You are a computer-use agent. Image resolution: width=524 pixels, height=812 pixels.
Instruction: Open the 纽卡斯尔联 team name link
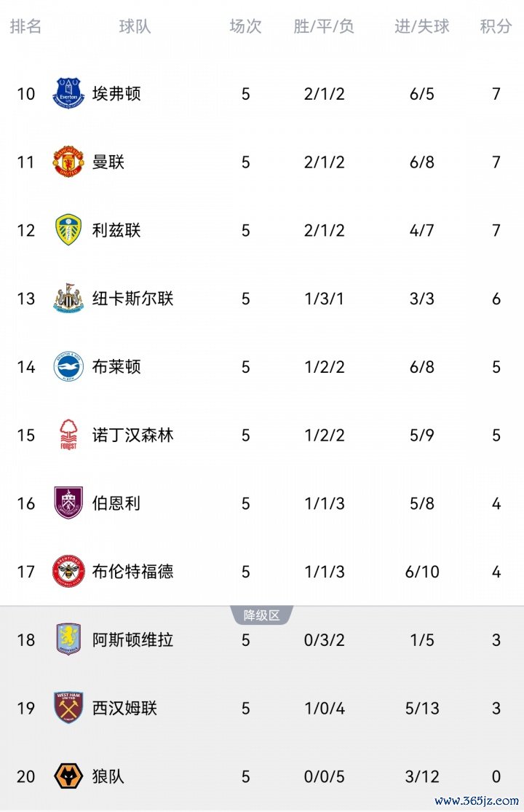133,299
